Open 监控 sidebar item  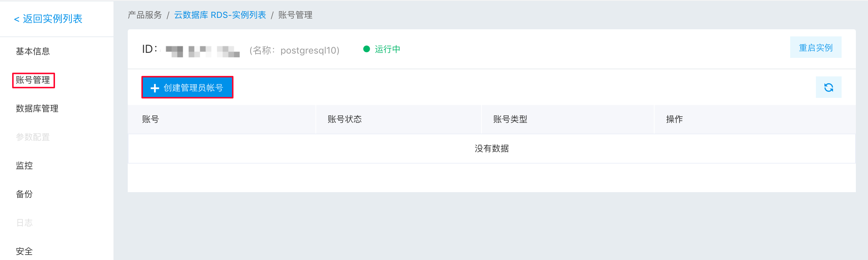click(x=24, y=166)
